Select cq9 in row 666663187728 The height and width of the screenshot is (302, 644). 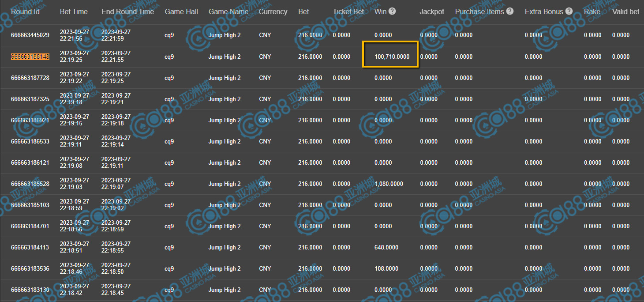pyautogui.click(x=169, y=78)
